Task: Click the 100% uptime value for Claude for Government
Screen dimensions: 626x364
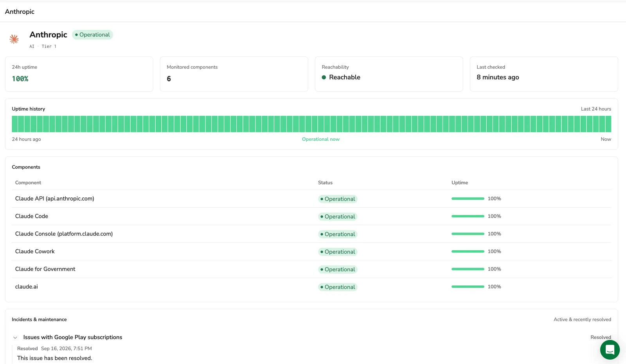Action: point(494,269)
